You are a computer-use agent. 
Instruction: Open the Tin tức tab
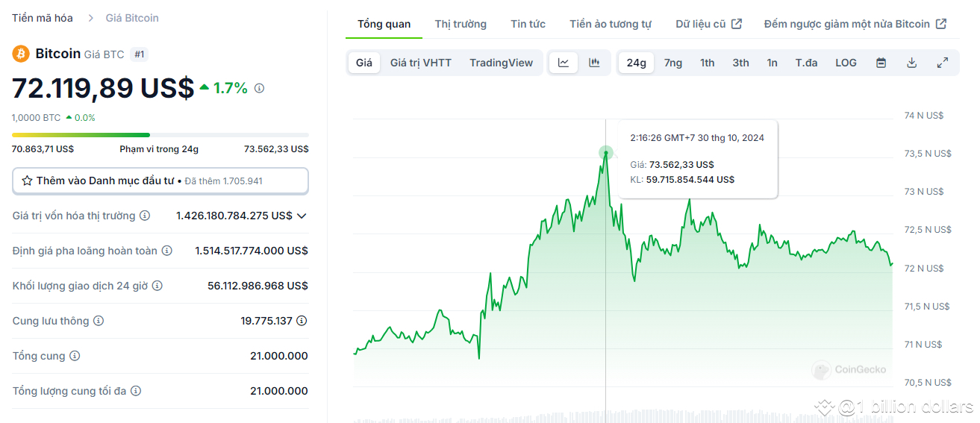(x=528, y=24)
